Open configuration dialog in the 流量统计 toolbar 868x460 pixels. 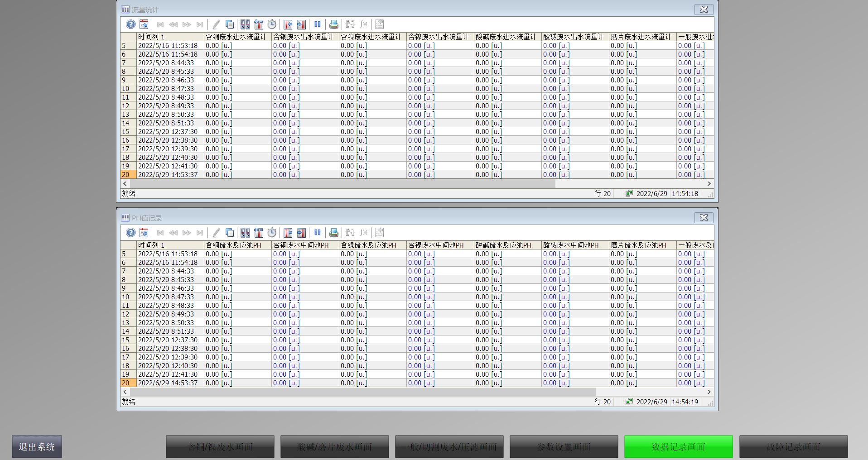pyautogui.click(x=144, y=24)
